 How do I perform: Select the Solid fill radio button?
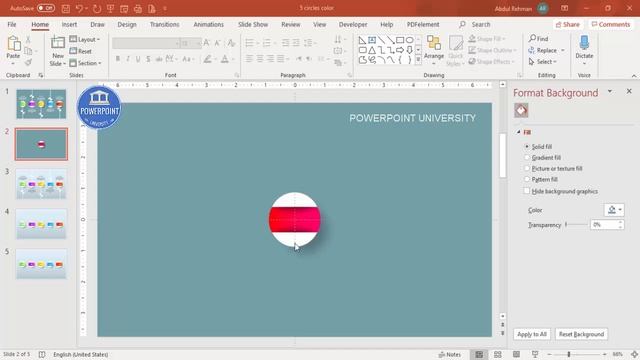527,147
